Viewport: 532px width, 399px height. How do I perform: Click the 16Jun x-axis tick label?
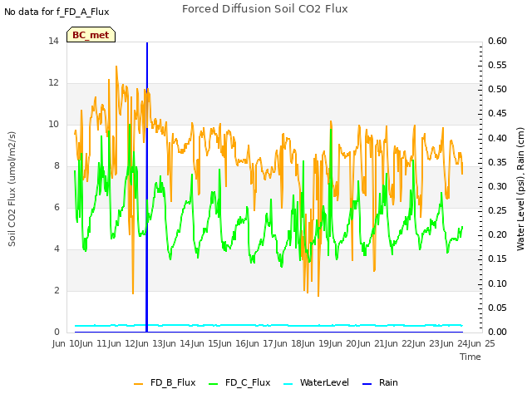(x=247, y=343)
